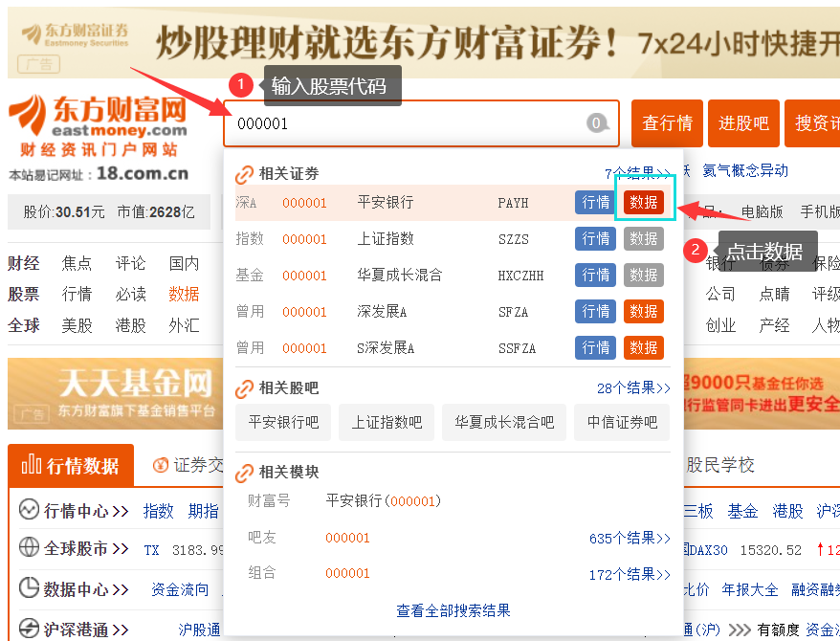Click the 资金流向 link
The image size is (840, 641).
point(180,589)
